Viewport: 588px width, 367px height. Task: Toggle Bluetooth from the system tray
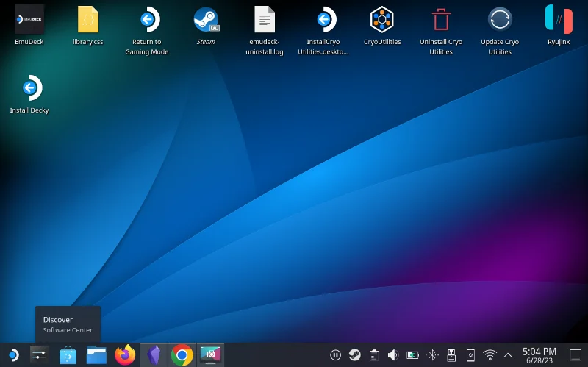(x=432, y=355)
